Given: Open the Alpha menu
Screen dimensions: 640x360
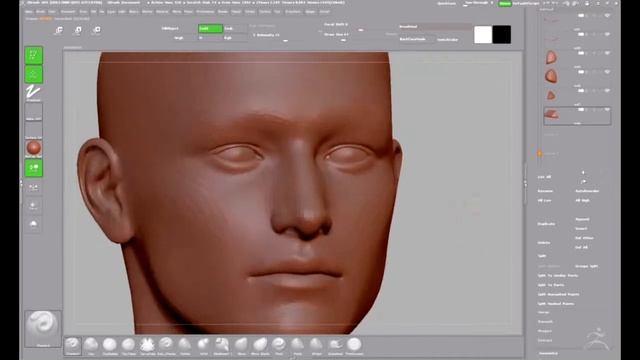Looking at the screenshot, I should click(29, 12).
